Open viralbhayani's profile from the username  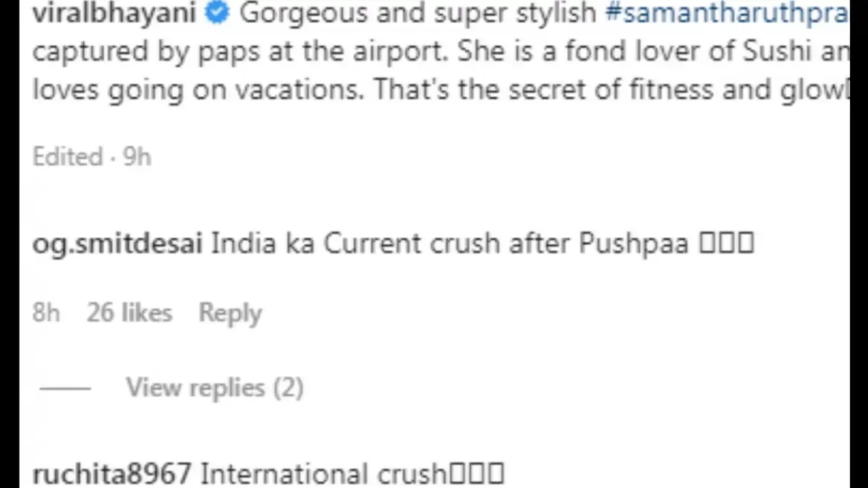pyautogui.click(x=114, y=14)
